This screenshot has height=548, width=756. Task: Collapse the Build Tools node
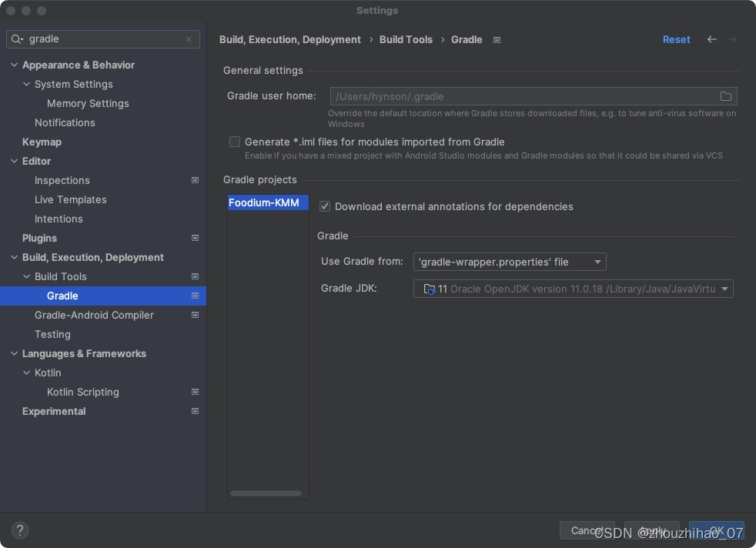pyautogui.click(x=26, y=276)
